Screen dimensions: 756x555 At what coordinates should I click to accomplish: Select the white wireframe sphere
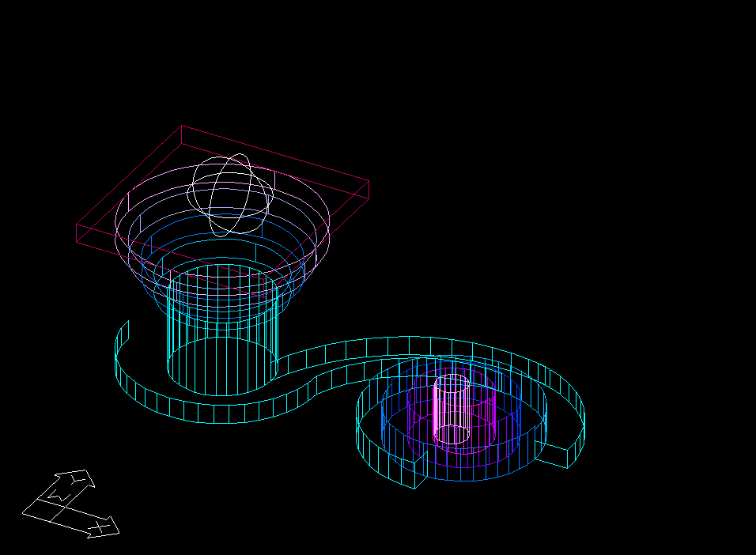click(x=231, y=194)
